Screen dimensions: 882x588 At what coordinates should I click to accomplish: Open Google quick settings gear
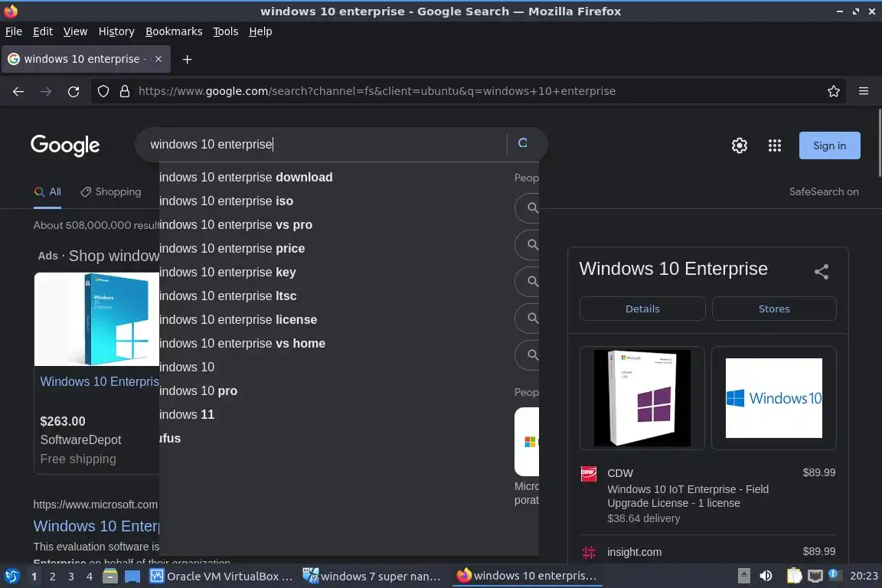pos(739,145)
